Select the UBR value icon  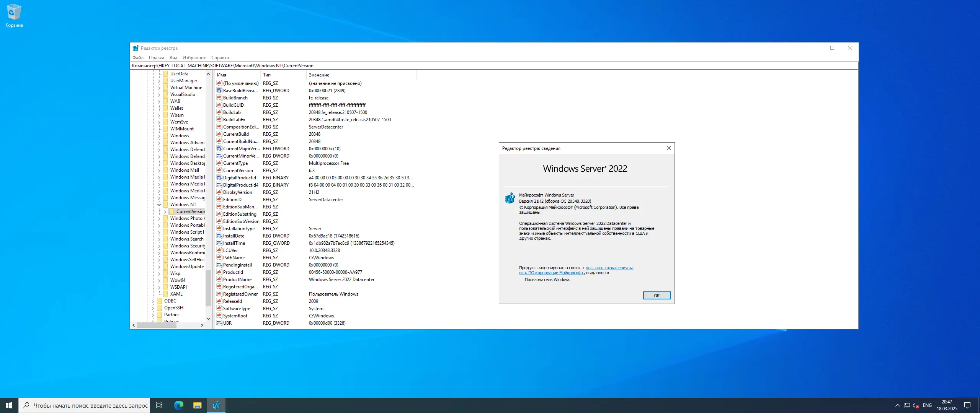pos(219,323)
